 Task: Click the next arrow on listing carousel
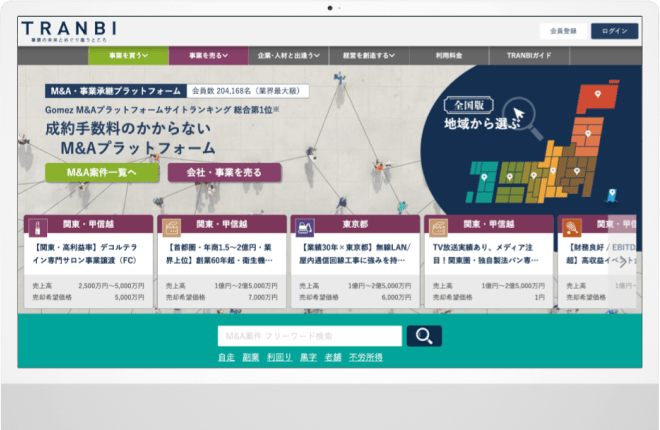(x=623, y=262)
